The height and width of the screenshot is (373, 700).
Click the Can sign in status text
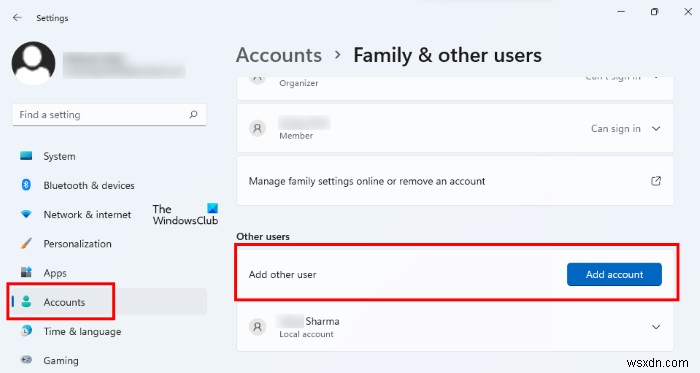coord(616,128)
